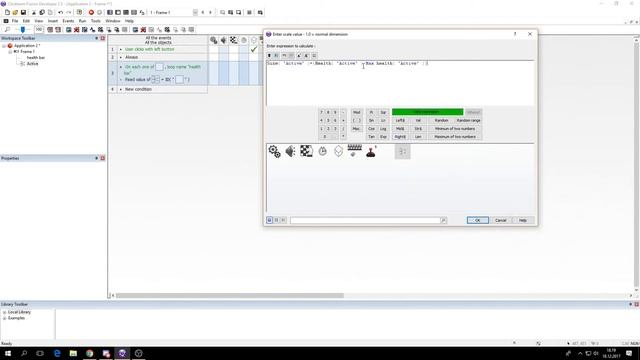The height and width of the screenshot is (360, 640).
Task: Click the System gears column header in event editor
Action: (x=213, y=40)
